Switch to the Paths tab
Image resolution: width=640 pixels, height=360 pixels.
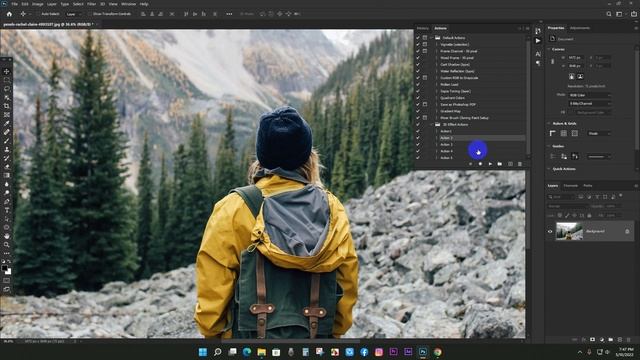point(588,186)
